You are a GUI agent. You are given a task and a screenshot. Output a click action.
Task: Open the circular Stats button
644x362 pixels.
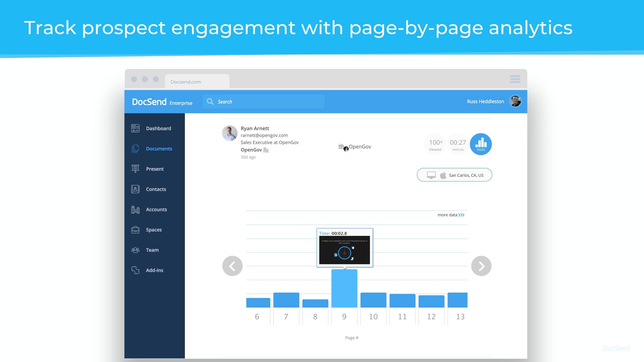point(481,144)
